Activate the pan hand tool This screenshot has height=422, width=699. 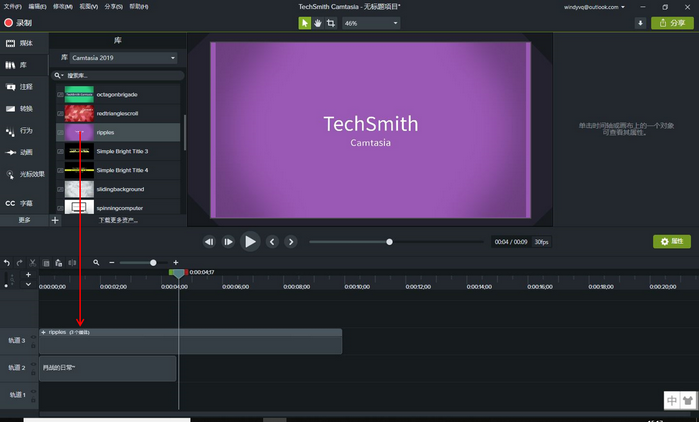click(317, 23)
